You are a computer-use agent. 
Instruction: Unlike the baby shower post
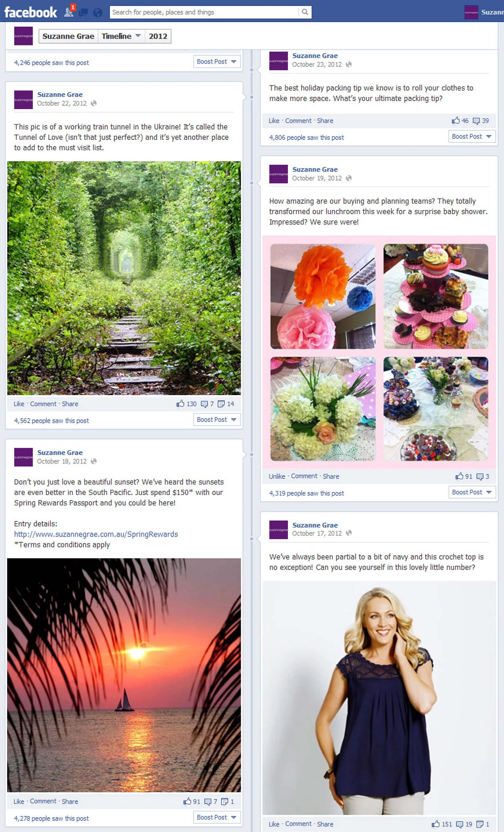tap(277, 477)
